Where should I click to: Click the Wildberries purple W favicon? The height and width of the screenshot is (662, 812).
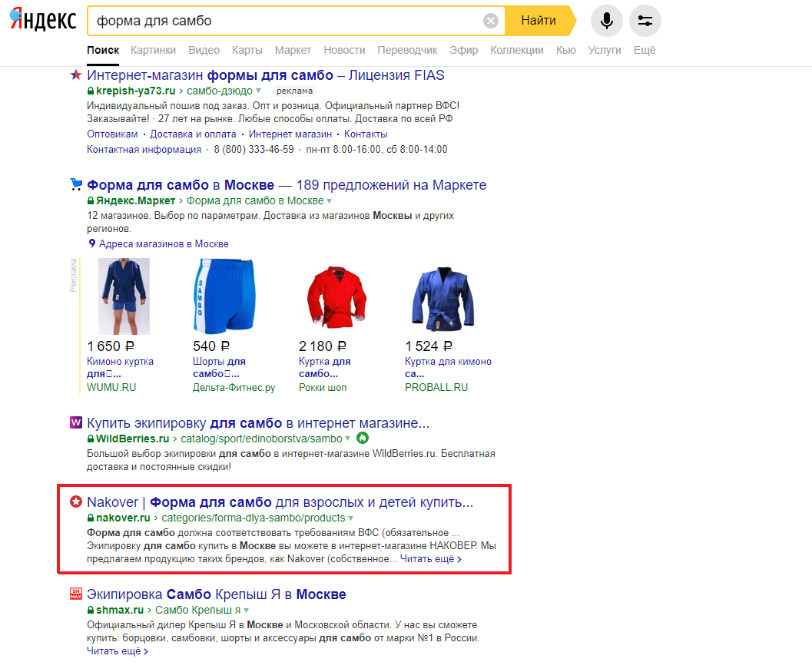click(x=76, y=423)
